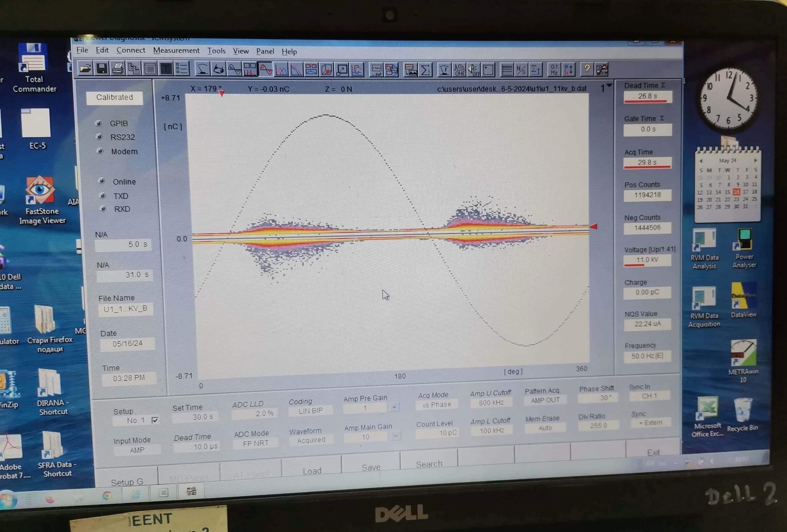Click the plus stepper beside Amp Pre Gain
The width and height of the screenshot is (787, 532).
pyautogui.click(x=394, y=407)
